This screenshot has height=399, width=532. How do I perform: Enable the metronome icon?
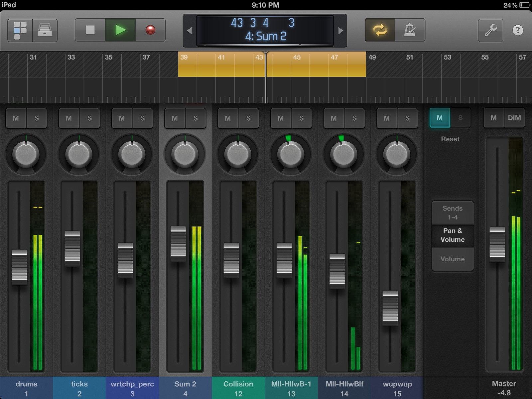pos(410,30)
